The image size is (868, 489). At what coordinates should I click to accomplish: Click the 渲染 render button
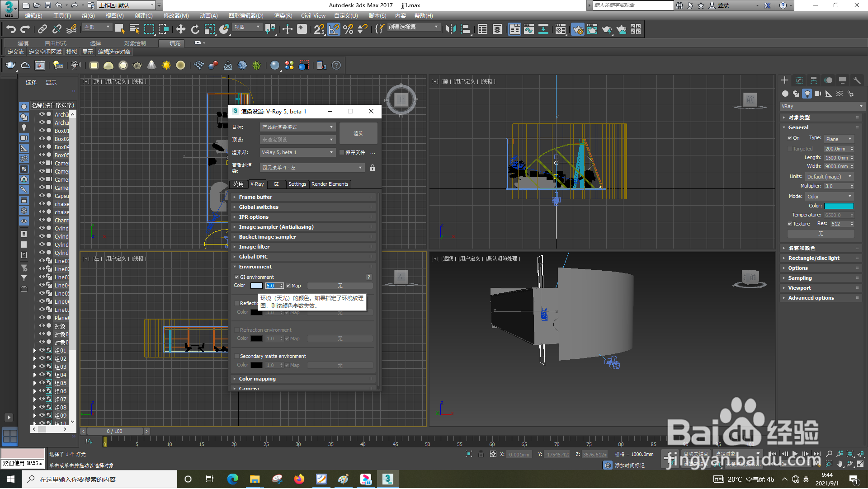point(359,133)
